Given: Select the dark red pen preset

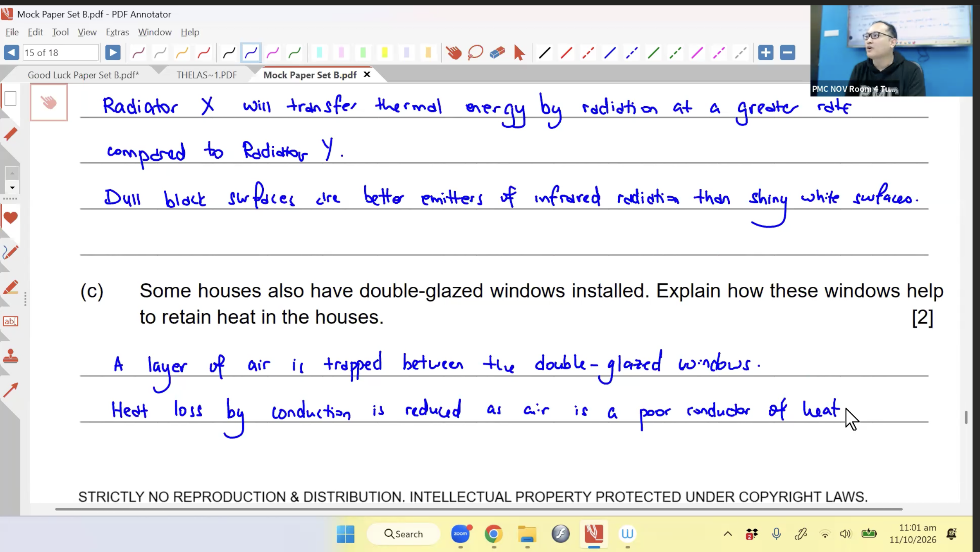Looking at the screenshot, I should click(x=138, y=52).
